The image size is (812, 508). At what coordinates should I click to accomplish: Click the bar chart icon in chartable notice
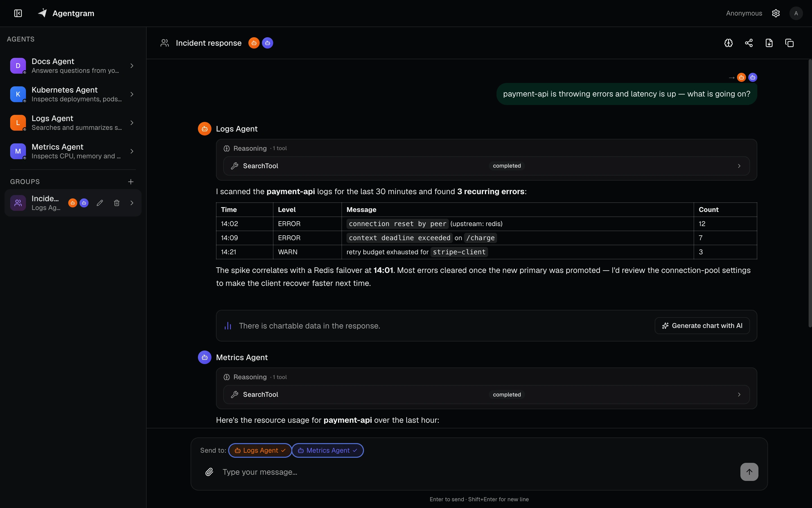pos(228,326)
